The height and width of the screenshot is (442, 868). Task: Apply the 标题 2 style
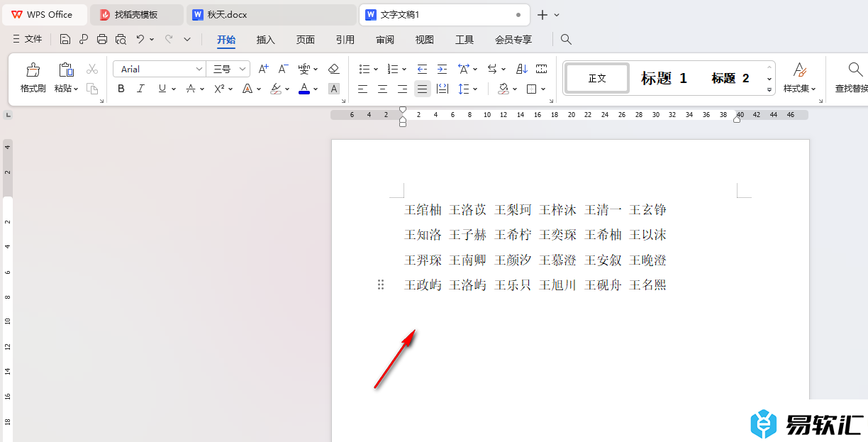(x=730, y=78)
